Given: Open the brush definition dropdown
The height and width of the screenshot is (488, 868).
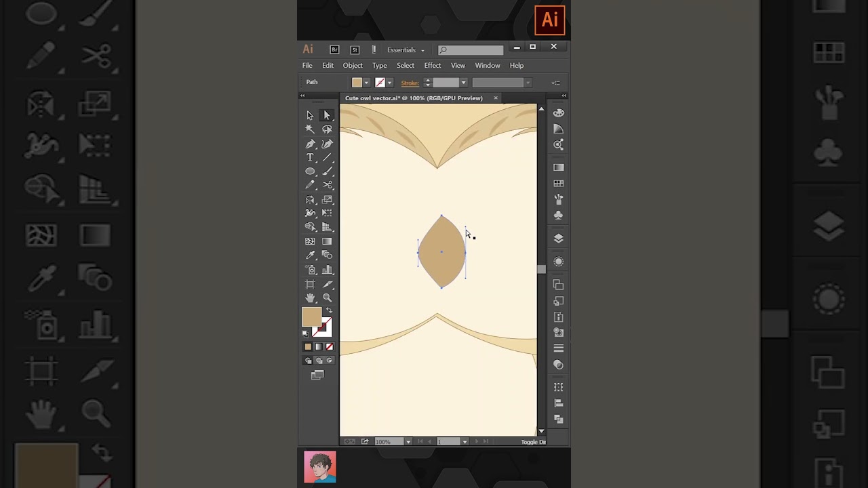Looking at the screenshot, I should coord(528,83).
